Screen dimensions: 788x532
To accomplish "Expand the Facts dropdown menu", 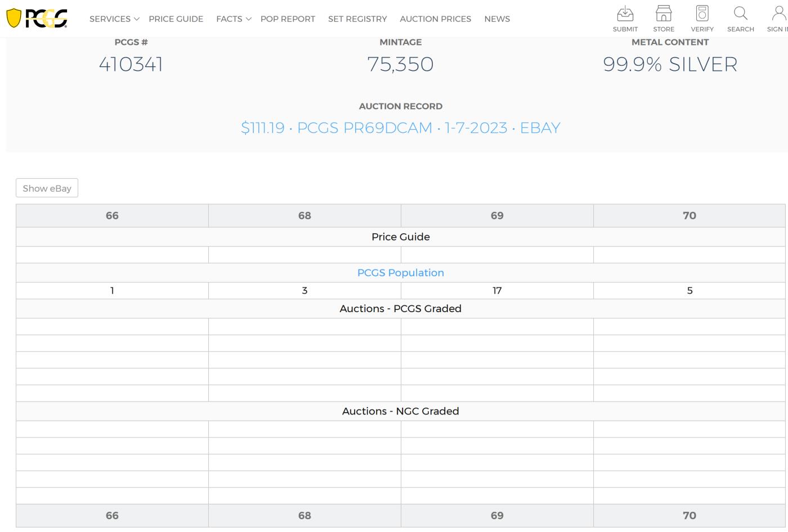I will (233, 19).
